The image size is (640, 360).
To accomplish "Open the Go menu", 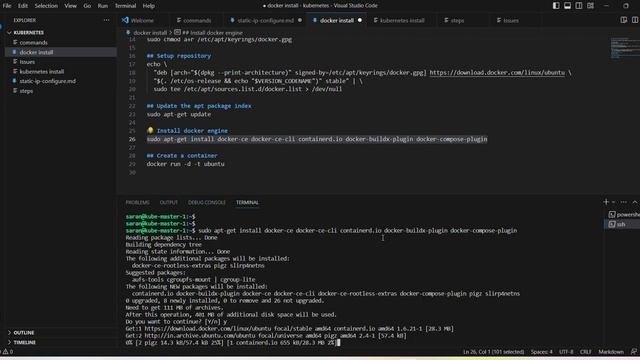I will click(87, 6).
